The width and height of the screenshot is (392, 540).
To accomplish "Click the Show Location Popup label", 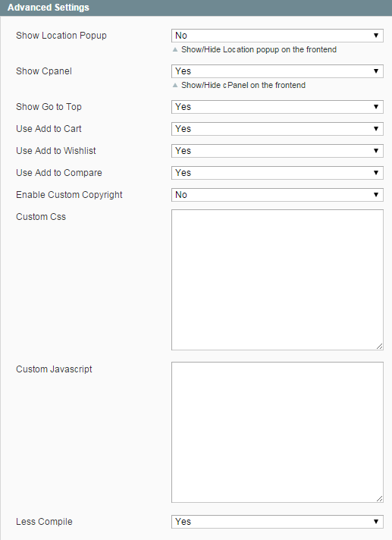I will (x=61, y=36).
